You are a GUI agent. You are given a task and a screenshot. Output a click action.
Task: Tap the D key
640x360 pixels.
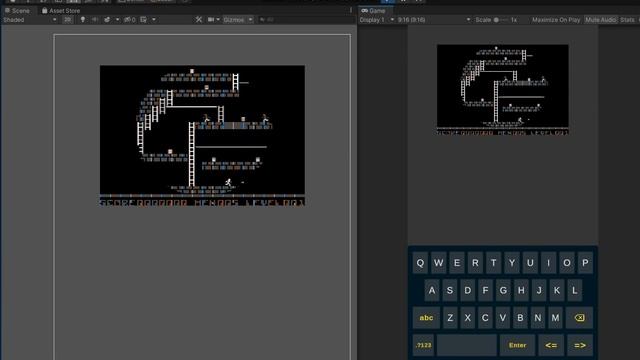pyautogui.click(x=468, y=290)
